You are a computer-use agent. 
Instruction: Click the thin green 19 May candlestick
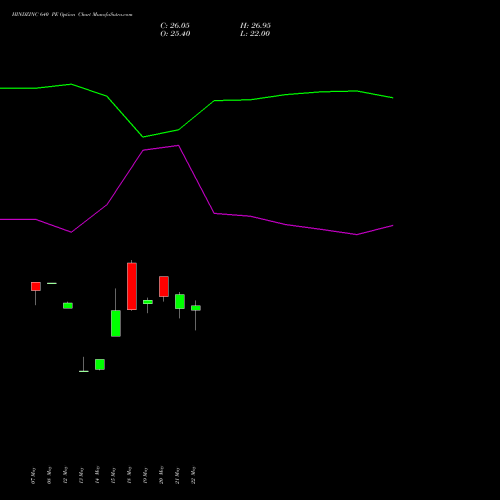pos(148,302)
